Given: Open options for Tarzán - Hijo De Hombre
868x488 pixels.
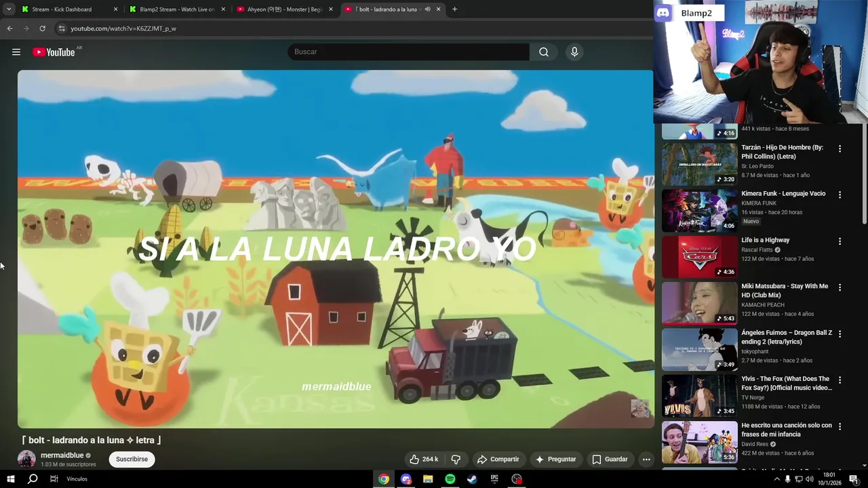Looking at the screenshot, I should tap(840, 148).
